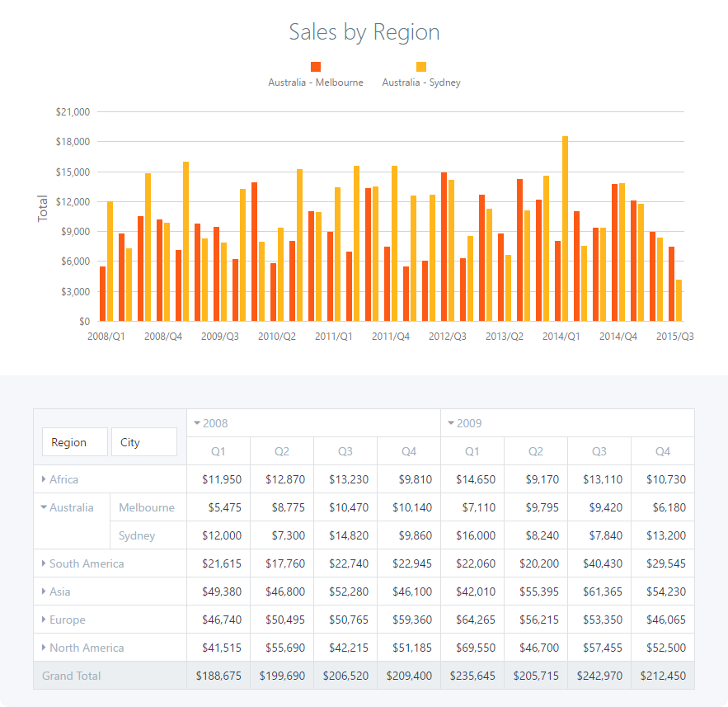Select the Melbourne cell showing $5,475

click(218, 507)
